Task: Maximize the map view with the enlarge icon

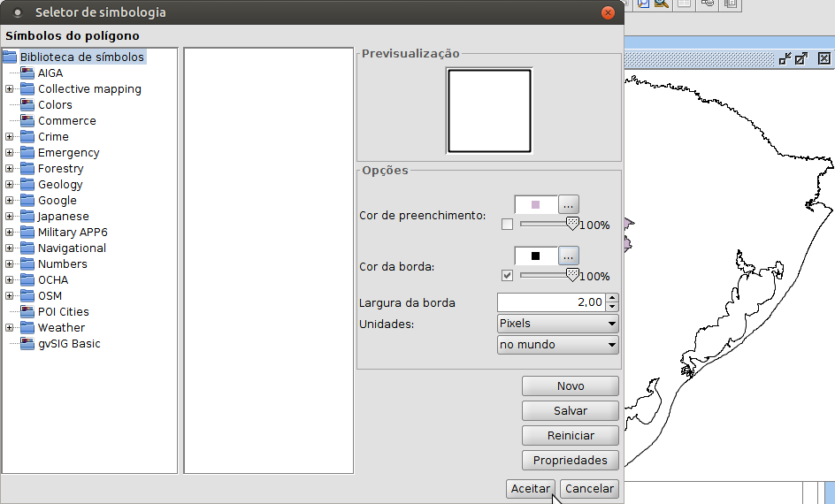Action: click(801, 59)
